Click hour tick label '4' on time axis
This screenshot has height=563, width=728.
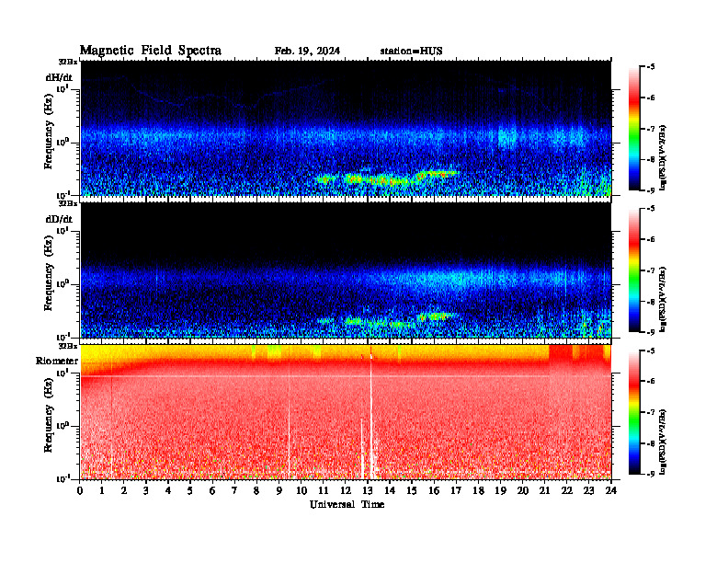coord(168,490)
